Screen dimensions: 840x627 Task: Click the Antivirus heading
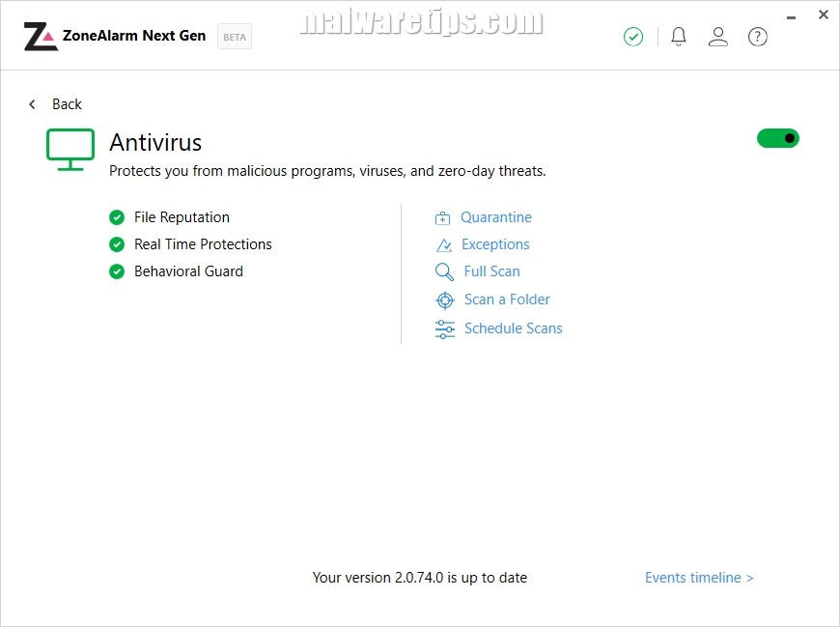pyautogui.click(x=155, y=143)
